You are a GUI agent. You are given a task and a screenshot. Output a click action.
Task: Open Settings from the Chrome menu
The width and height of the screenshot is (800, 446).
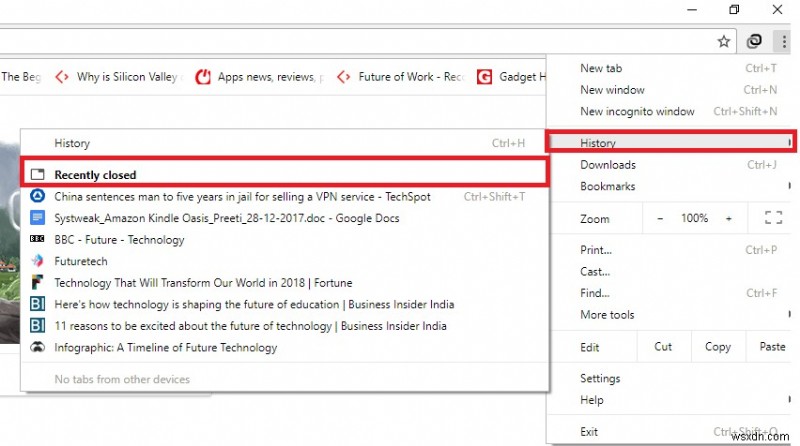tap(670, 379)
